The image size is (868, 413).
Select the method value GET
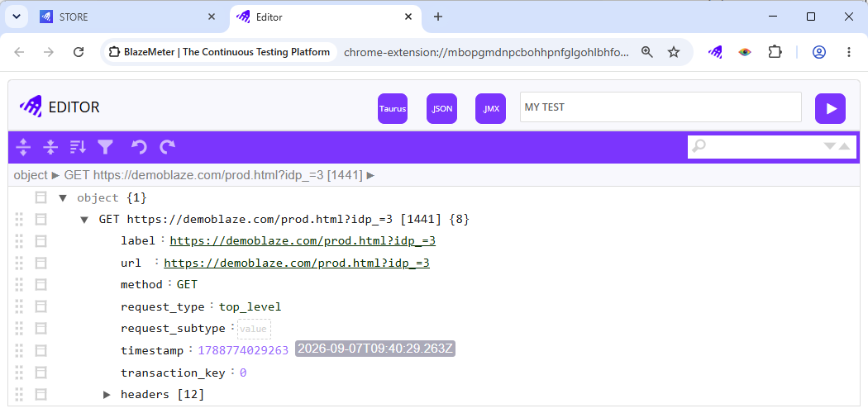coord(187,285)
